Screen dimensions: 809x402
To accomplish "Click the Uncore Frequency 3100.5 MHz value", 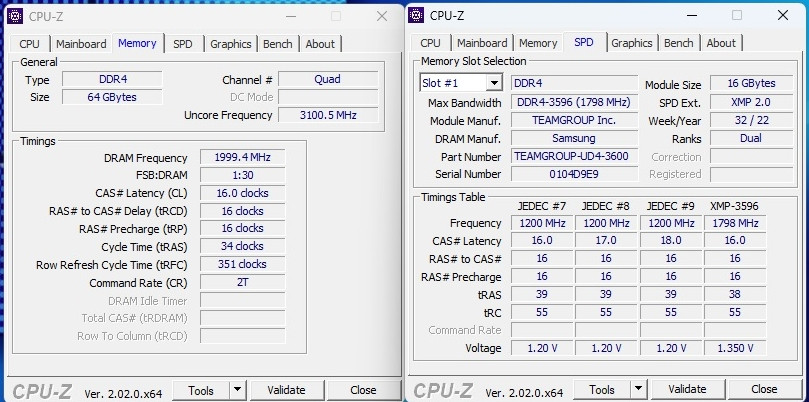I will click(328, 115).
